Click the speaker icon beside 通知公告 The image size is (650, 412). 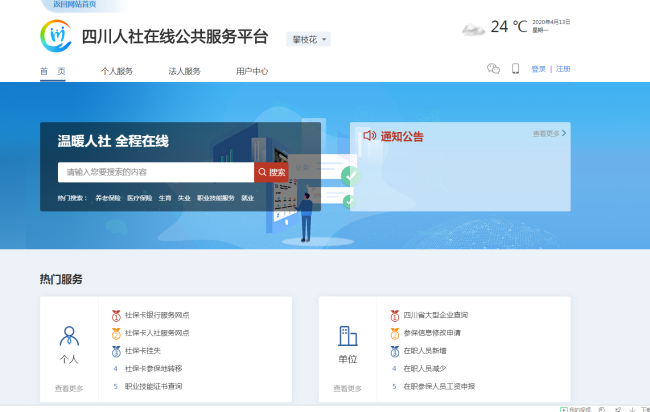[369, 135]
